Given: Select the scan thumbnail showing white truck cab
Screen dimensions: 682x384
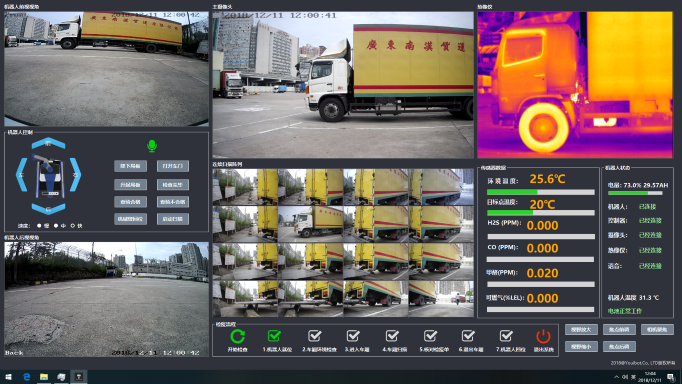Looking at the screenshot, I should 310,224.
